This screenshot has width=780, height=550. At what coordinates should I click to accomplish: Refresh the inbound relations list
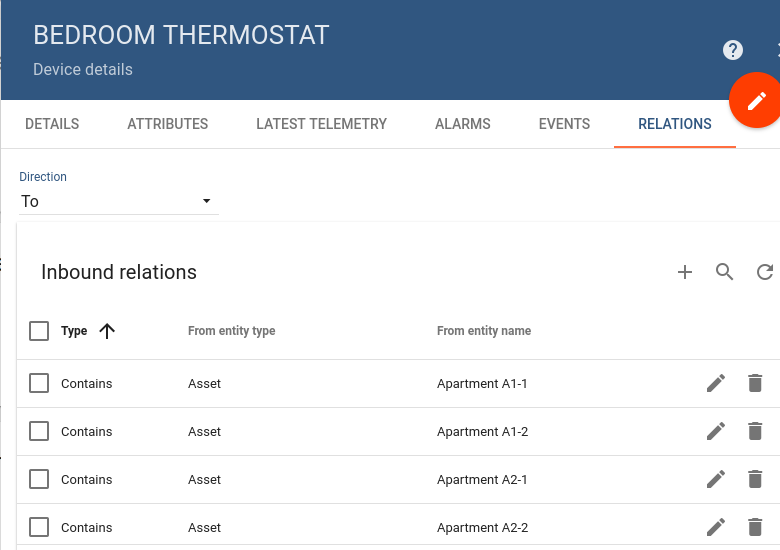[765, 272]
